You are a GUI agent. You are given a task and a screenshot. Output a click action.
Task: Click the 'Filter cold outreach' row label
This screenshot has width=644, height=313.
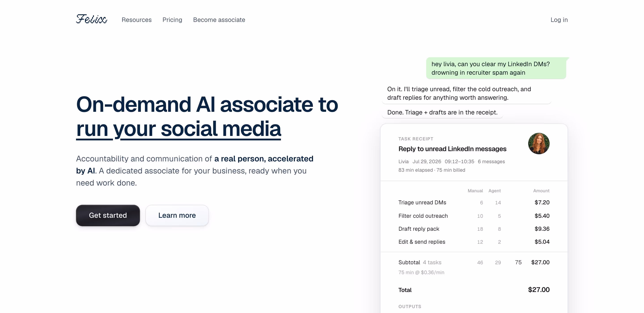[423, 216]
